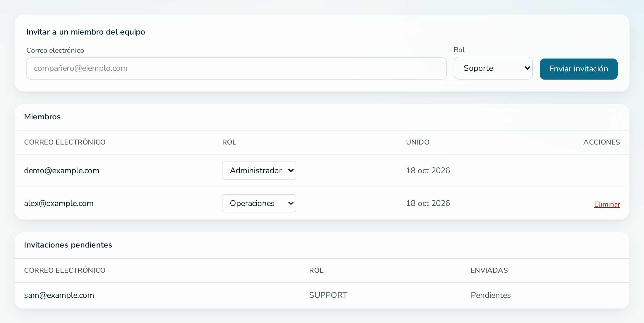644x323 pixels.
Task: Click the email input field compañero@ejemplo.com
Action: [x=236, y=68]
